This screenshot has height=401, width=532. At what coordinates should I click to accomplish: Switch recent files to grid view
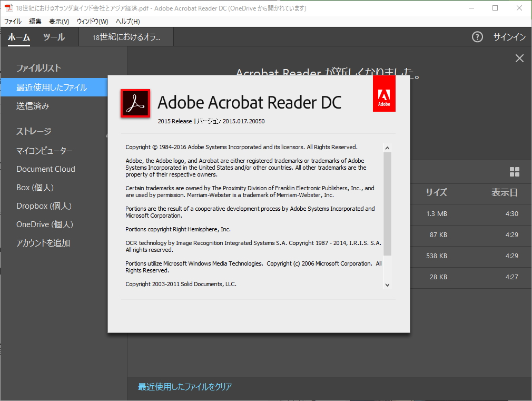coord(515,172)
